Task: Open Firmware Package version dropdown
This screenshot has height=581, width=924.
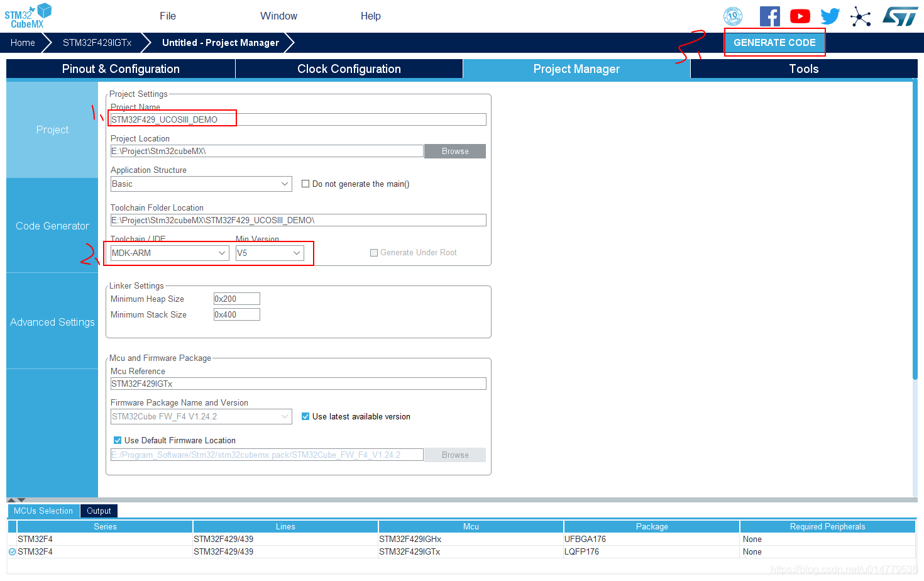Action: 201,416
